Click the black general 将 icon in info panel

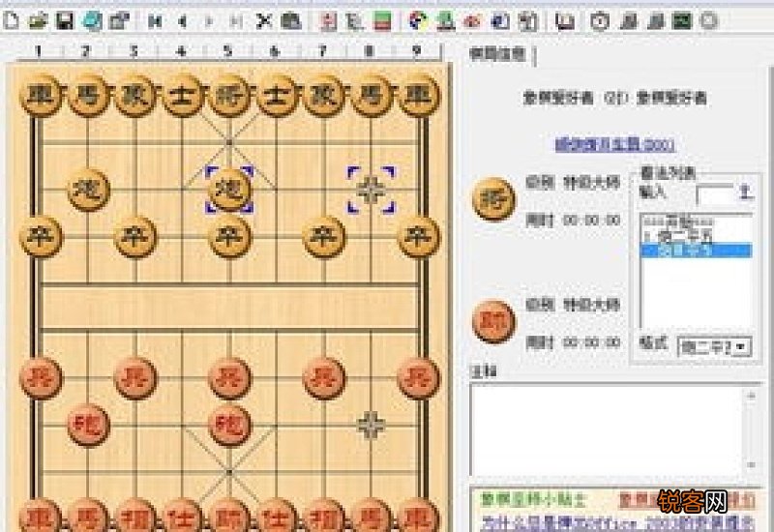click(493, 199)
